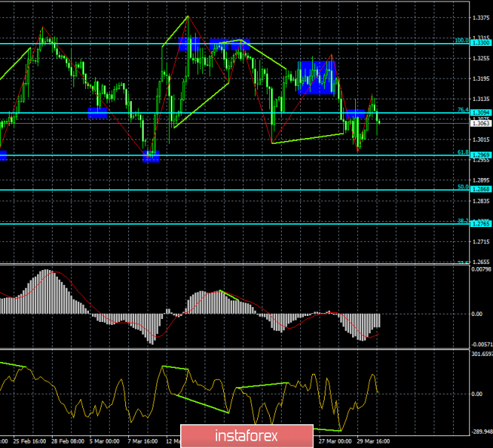The height and width of the screenshot is (448, 493).
Task: Click the 1.3300 price label at 100.0 level
Action: 480,43
